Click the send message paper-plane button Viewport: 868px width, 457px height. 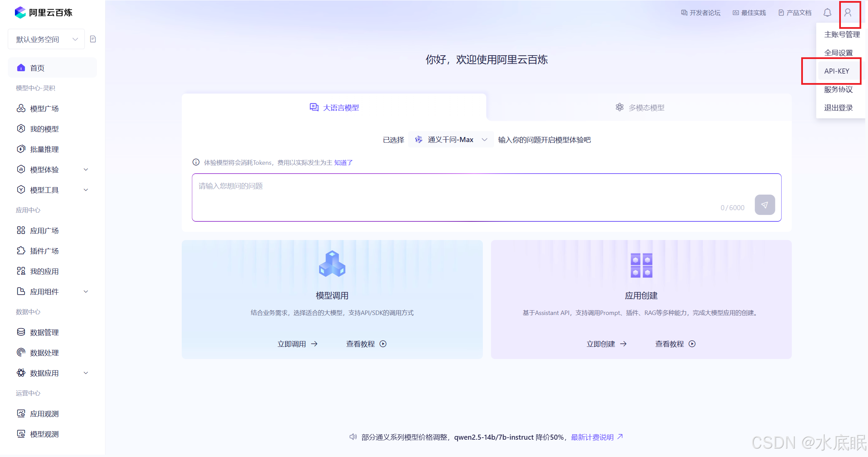coord(765,205)
